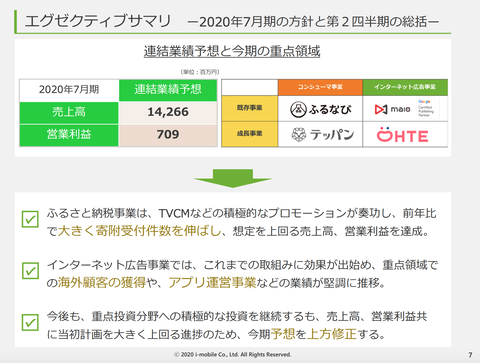Select the 既存事業 yellow row label
The image size is (480, 363).
249,108
